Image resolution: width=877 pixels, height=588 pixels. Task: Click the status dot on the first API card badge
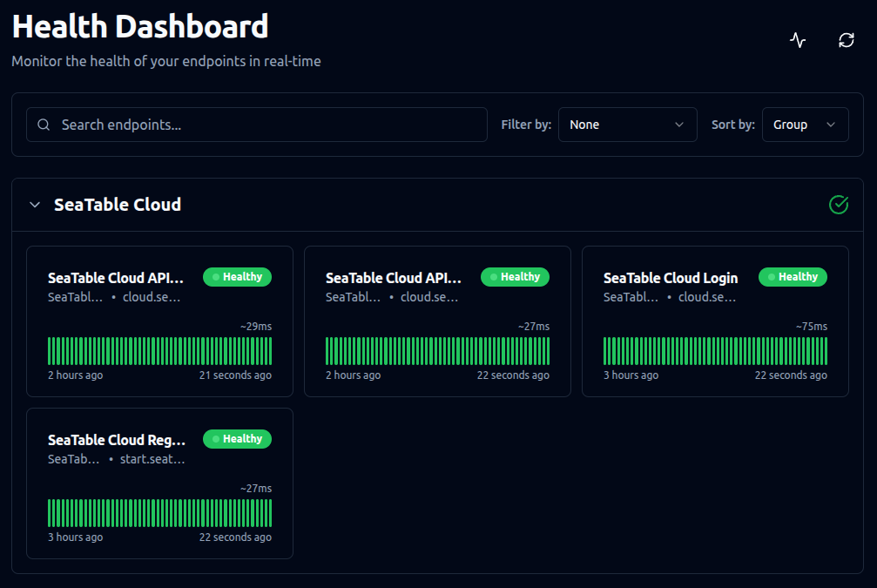click(x=216, y=277)
